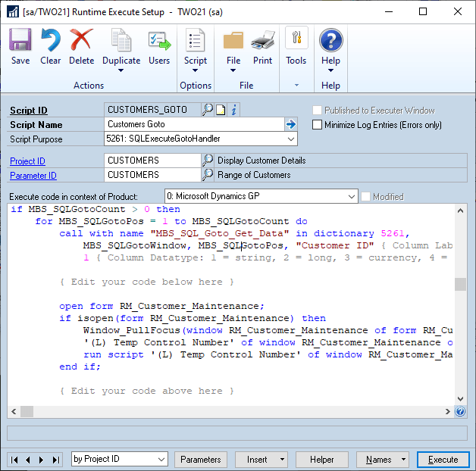Click the Script ID note icon
The image size is (476, 471).
pos(221,110)
